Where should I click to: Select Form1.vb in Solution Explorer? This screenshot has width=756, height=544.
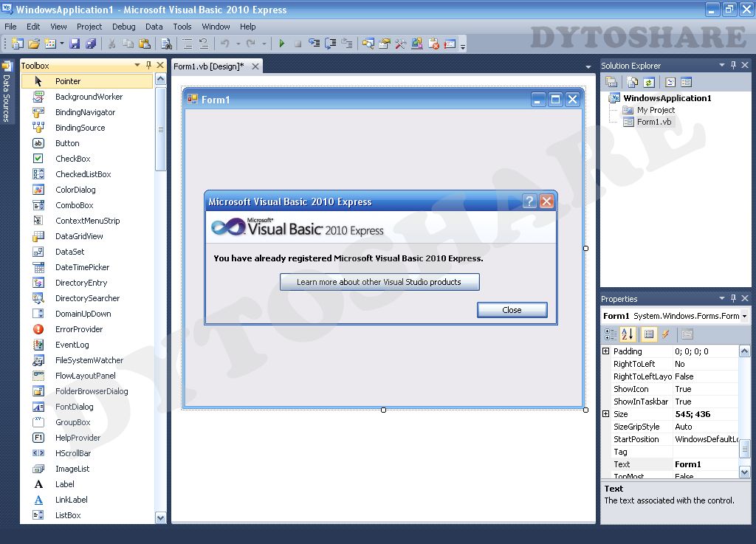click(x=654, y=122)
